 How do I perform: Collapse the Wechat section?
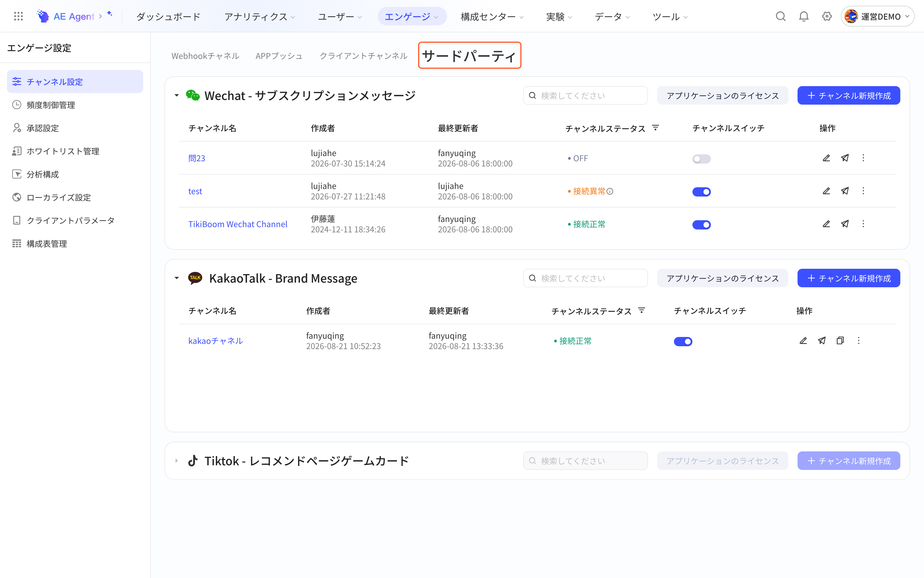176,95
